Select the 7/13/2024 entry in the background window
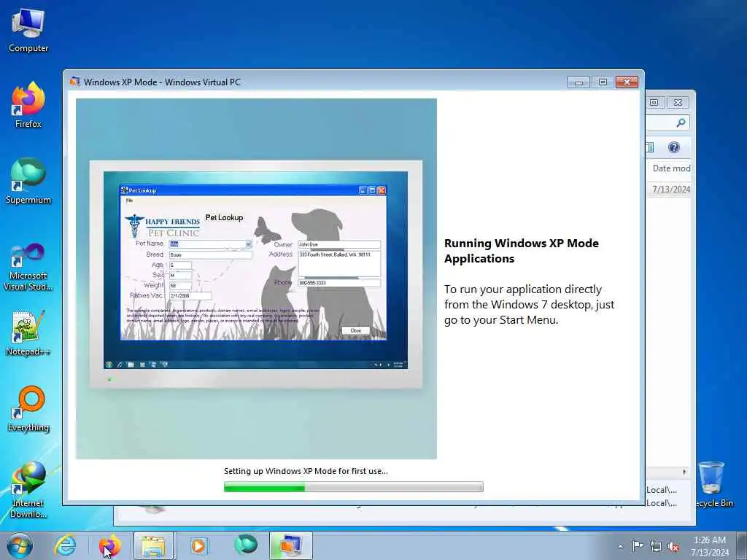 [x=671, y=189]
